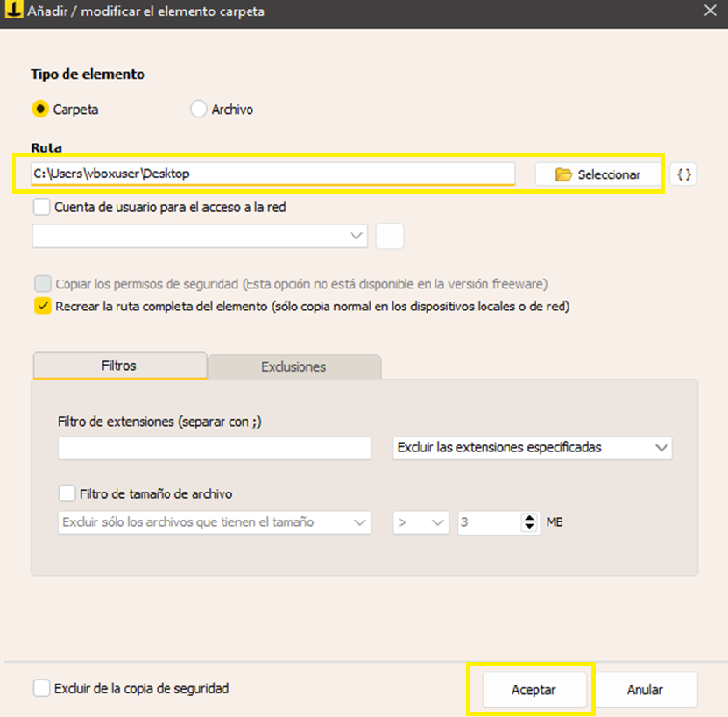
Task: Click the curly braces variables icon
Action: coord(684,174)
